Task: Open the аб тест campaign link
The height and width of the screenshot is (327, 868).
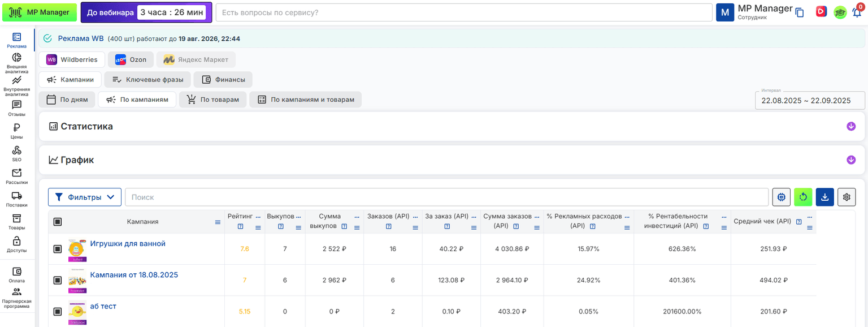Action: [x=103, y=306]
